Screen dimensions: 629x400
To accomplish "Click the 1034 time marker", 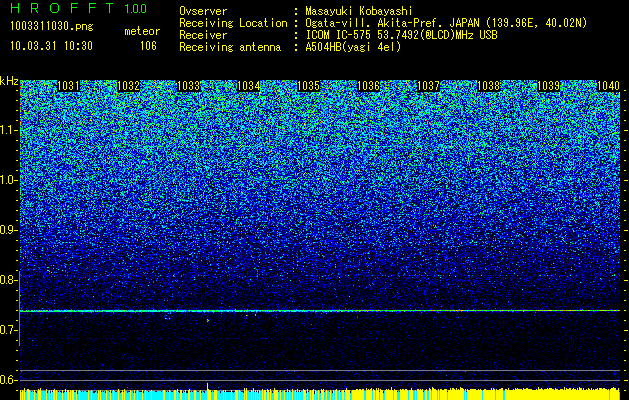I will point(248,86).
